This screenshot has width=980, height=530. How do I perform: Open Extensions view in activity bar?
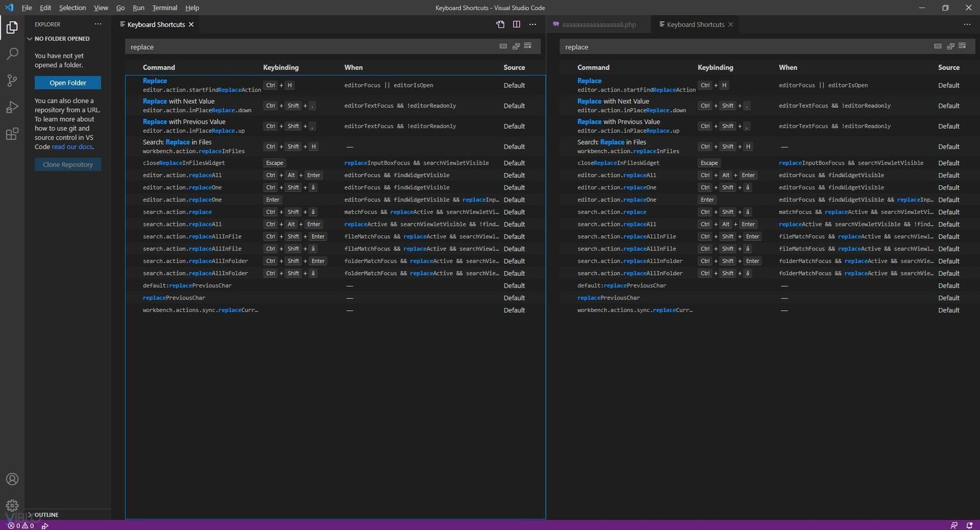pos(12,134)
